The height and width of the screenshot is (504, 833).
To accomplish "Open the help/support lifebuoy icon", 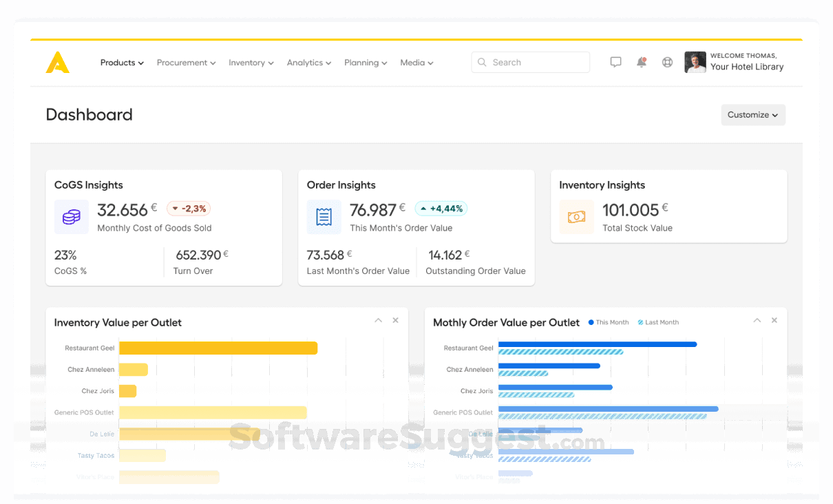I will (667, 62).
